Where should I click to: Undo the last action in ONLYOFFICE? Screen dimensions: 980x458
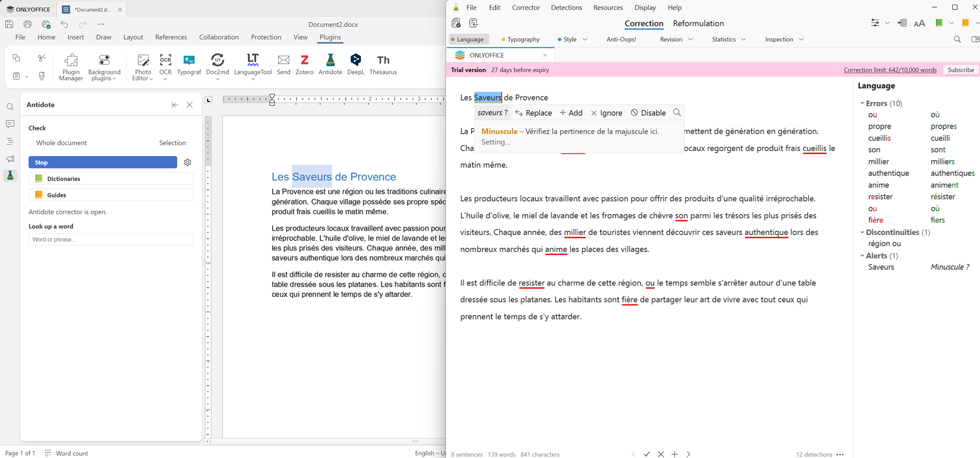[x=64, y=24]
